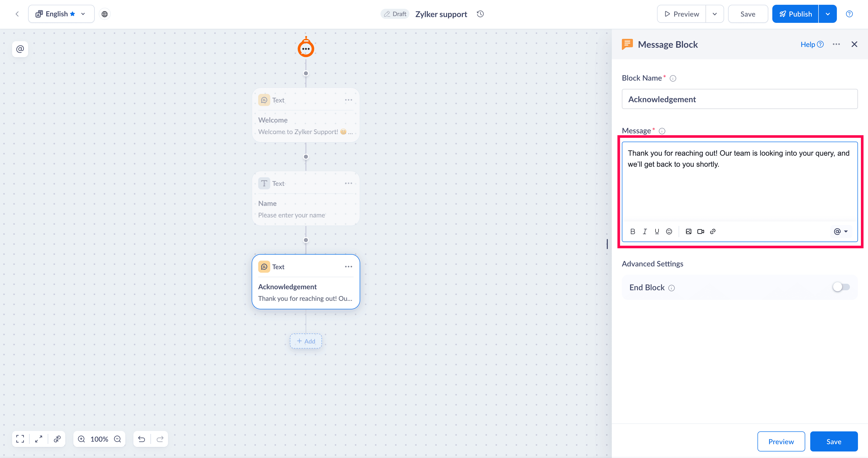The image size is (868, 458).
Task: Insert an image into the message
Action: click(688, 231)
